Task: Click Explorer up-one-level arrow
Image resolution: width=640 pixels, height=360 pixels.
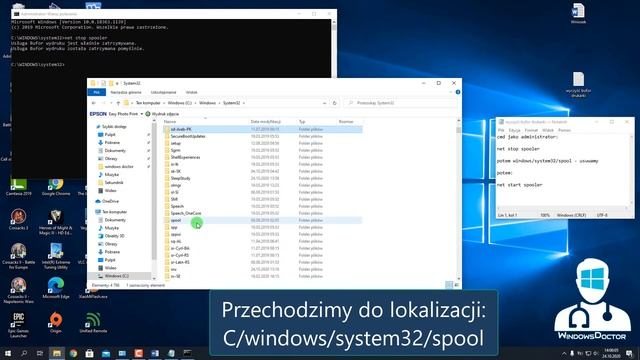Action: [118, 103]
